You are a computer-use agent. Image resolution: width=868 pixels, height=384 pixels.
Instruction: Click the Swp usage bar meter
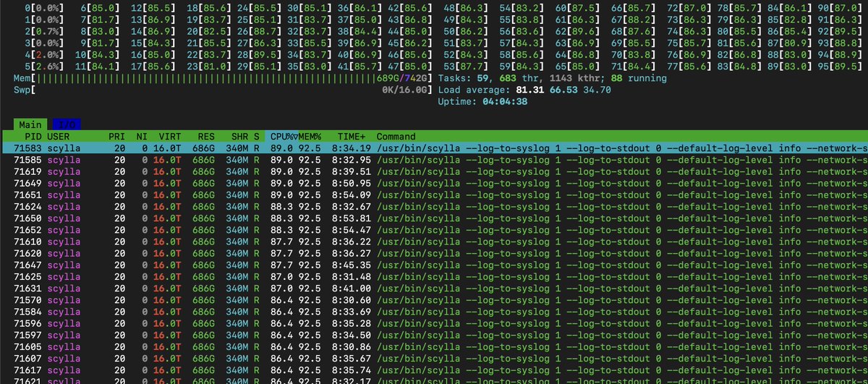[x=224, y=90]
